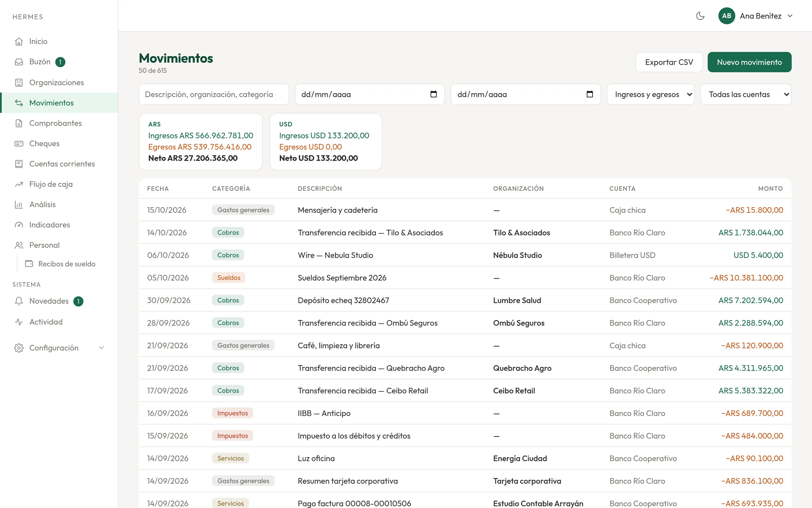Select the Luz oficina row description
This screenshot has width=812, height=508.
pos(316,458)
